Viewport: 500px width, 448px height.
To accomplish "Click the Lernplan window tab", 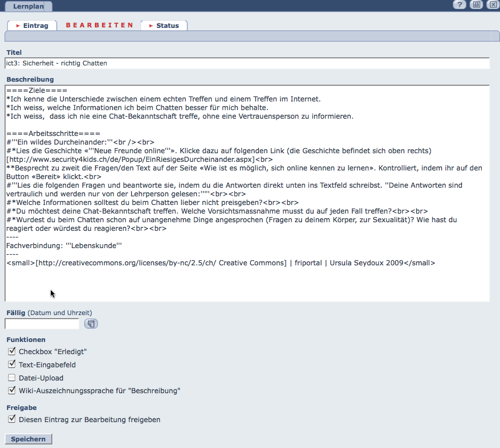I will coord(28,6).
